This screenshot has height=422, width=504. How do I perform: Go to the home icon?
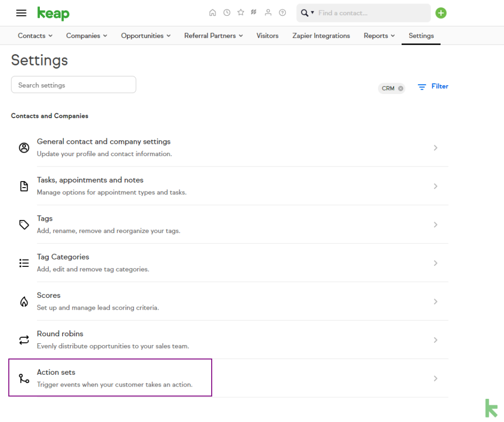[x=213, y=12]
